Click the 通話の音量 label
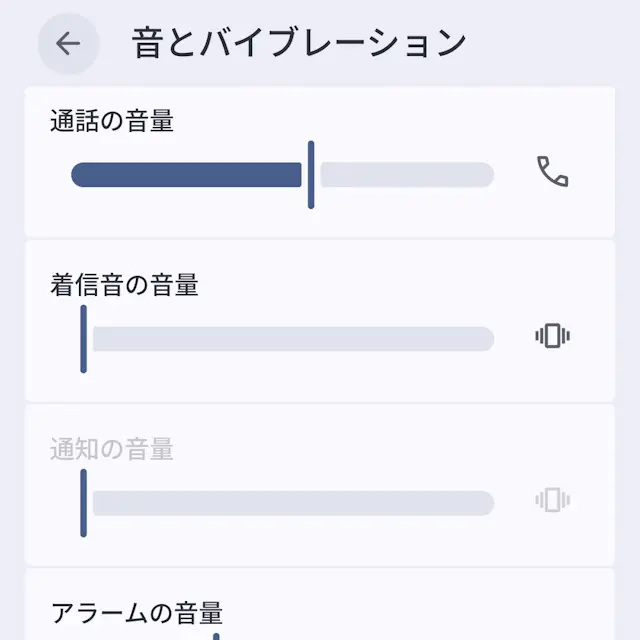The width and height of the screenshot is (640, 640). pos(112,122)
